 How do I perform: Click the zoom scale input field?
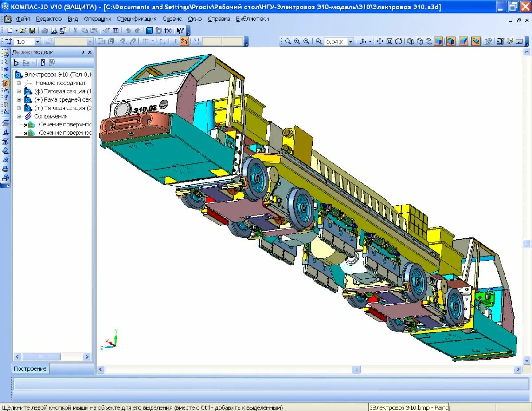(336, 41)
